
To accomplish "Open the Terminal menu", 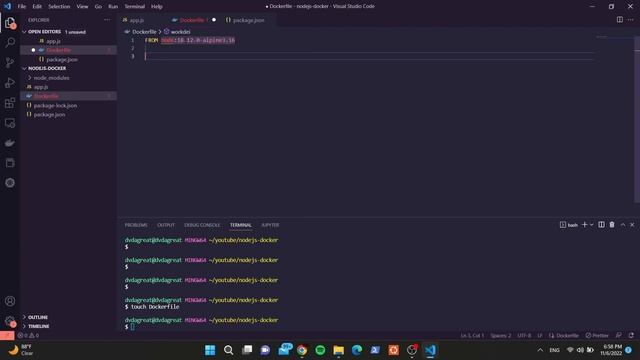I will 134,7.
